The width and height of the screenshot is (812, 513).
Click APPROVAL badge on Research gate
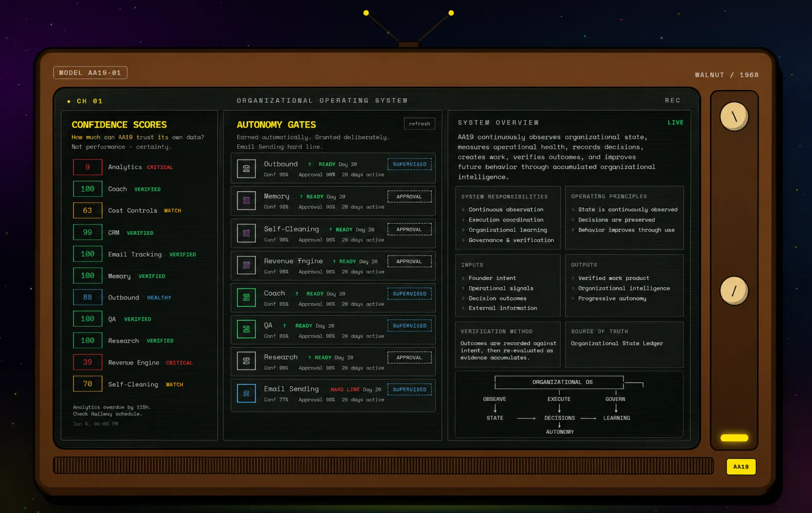pyautogui.click(x=410, y=357)
